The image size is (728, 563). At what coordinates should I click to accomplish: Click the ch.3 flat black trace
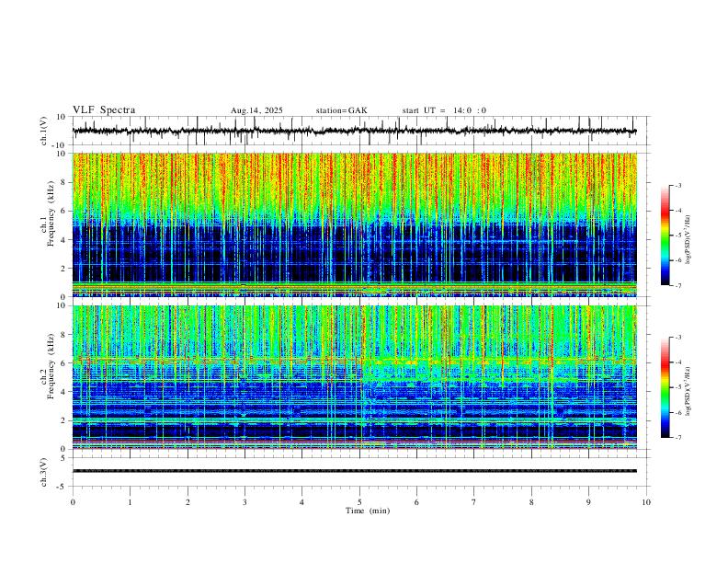[354, 471]
